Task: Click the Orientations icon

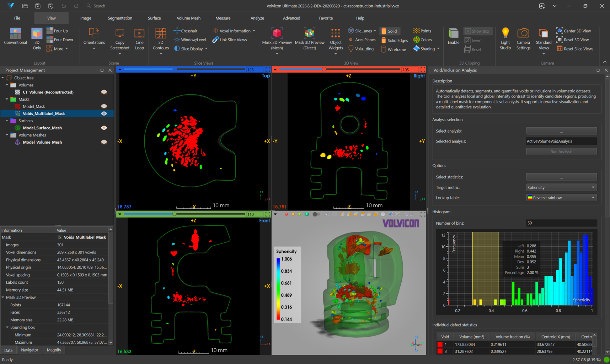Action: (94, 33)
